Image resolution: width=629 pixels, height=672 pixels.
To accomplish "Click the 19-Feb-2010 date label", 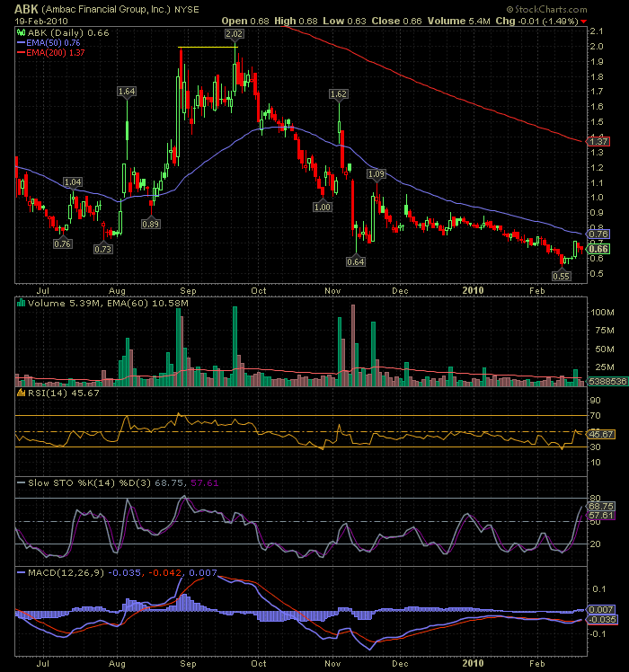I will [41, 21].
